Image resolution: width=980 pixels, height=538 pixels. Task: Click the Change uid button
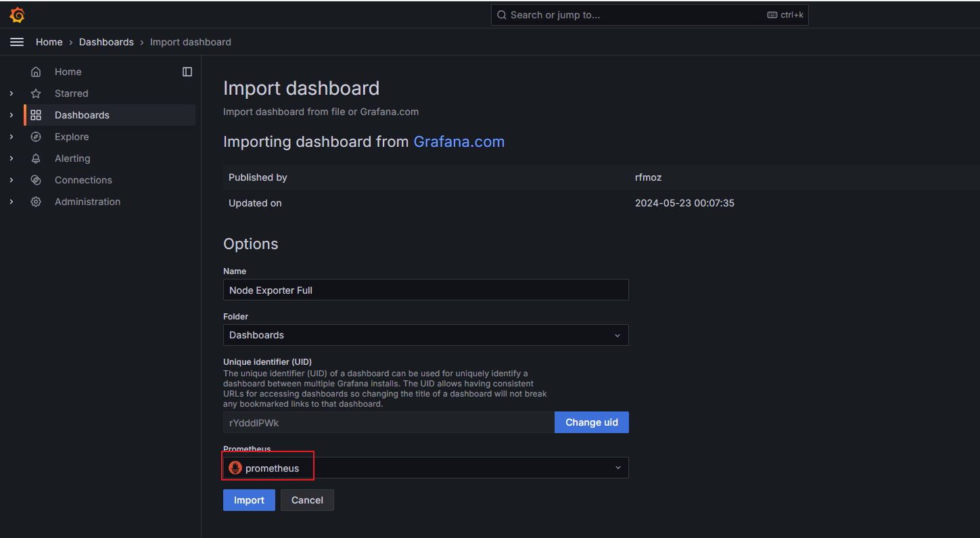(591, 422)
